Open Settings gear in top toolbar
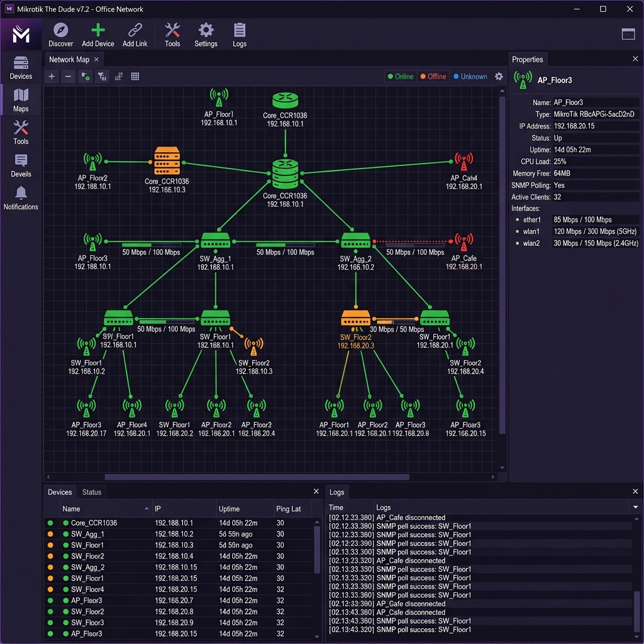This screenshot has width=644, height=644. point(206,35)
